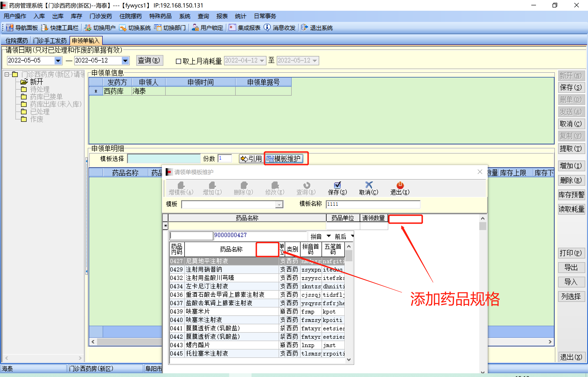Viewport: 588px width, 377px height.
Task: Enable the 取上月消耗量 checkbox
Action: click(178, 61)
